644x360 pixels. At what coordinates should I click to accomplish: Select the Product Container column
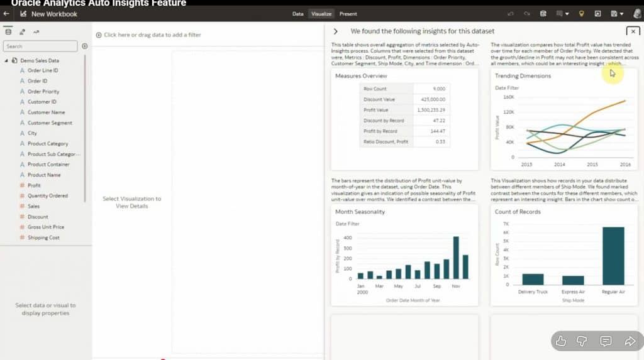pos(48,164)
